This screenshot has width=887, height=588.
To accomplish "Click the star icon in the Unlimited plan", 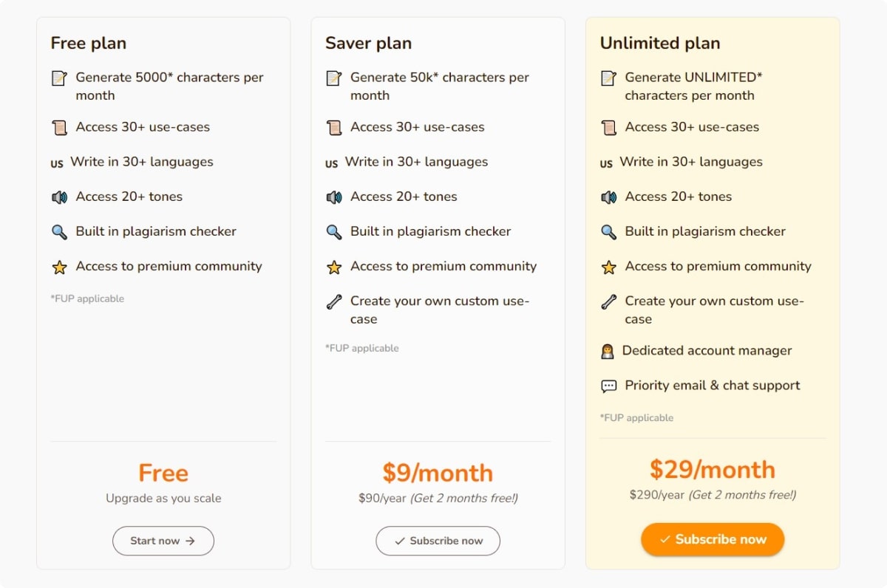I will 608,267.
